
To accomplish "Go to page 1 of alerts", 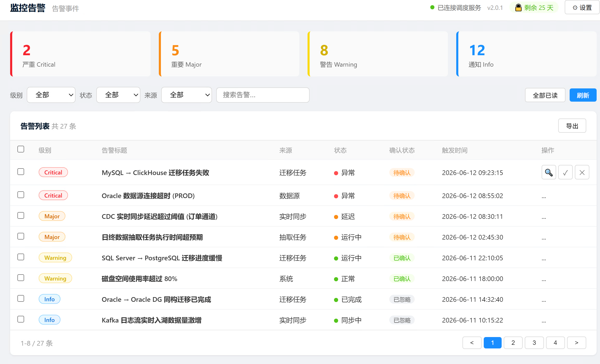I will [493, 343].
